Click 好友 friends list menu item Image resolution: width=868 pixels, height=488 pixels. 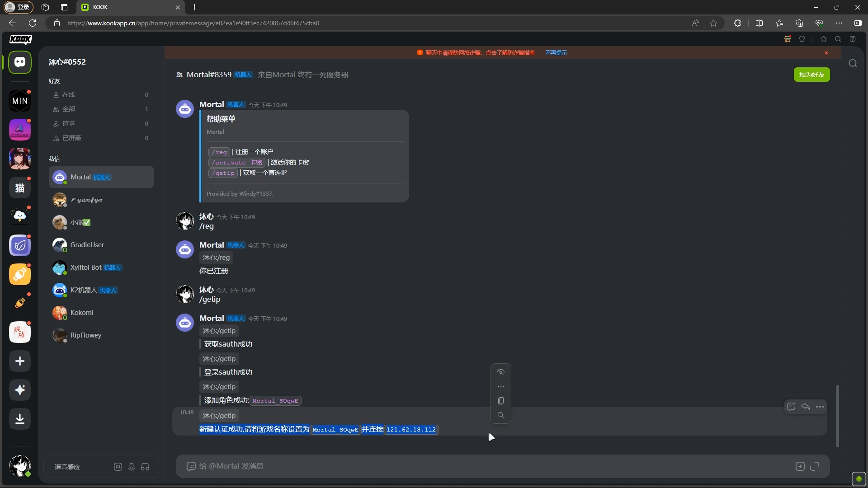[x=54, y=81]
